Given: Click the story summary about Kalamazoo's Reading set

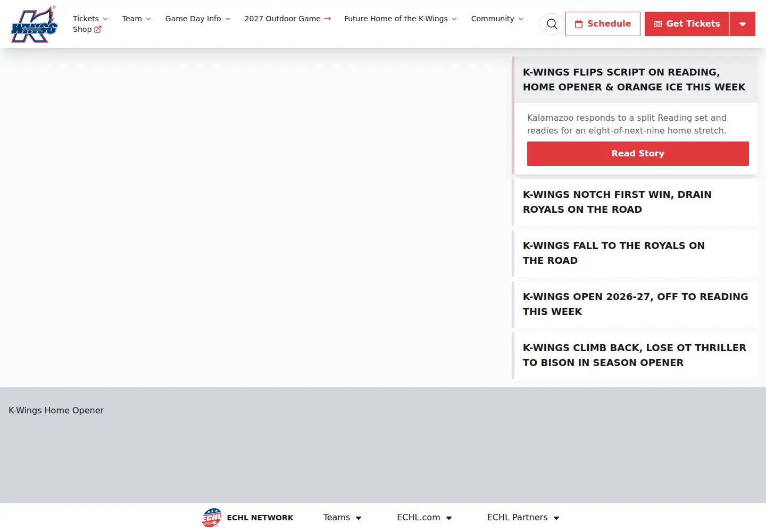Looking at the screenshot, I should [627, 124].
